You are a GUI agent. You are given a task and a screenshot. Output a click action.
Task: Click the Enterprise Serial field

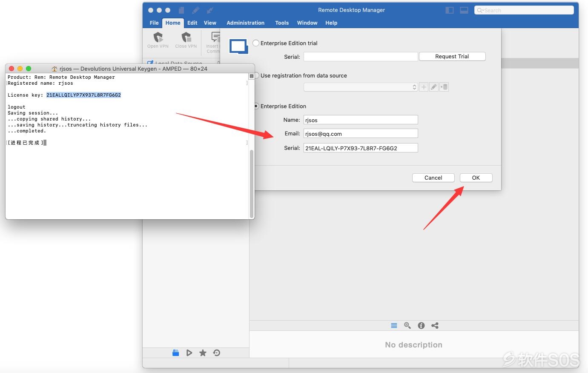(361, 148)
